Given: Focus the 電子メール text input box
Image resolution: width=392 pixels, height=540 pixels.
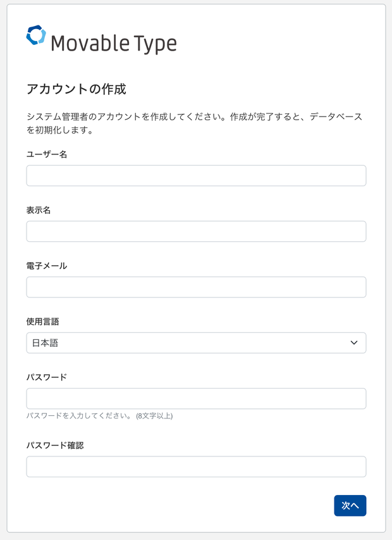Looking at the screenshot, I should pyautogui.click(x=196, y=287).
